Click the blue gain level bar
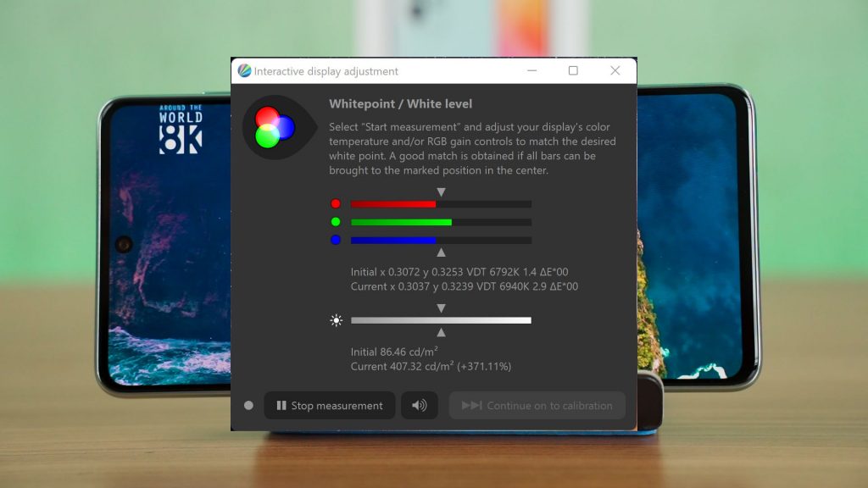 [441, 241]
